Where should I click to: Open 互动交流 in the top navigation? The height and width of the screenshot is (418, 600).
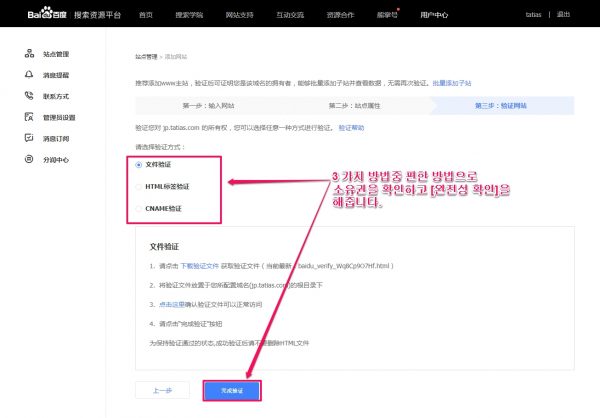point(290,15)
